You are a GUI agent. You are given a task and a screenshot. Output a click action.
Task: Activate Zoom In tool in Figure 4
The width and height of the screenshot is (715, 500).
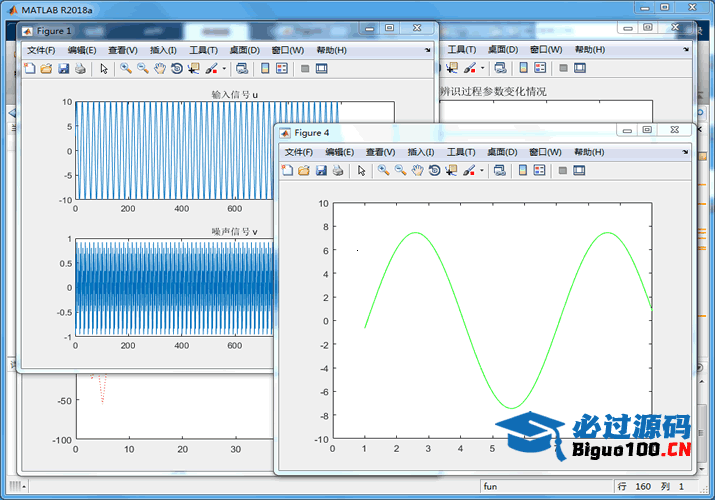coord(383,170)
